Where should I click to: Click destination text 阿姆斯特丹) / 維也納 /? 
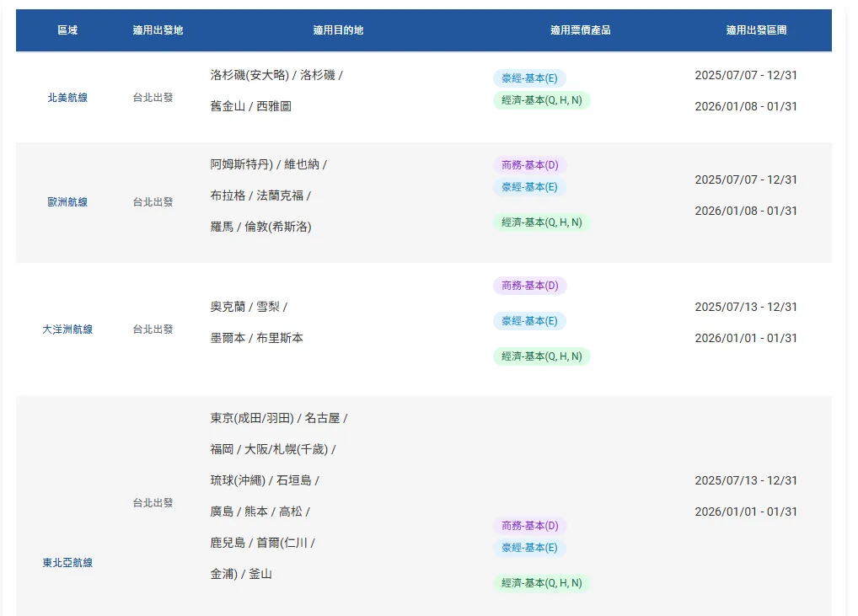tap(269, 164)
